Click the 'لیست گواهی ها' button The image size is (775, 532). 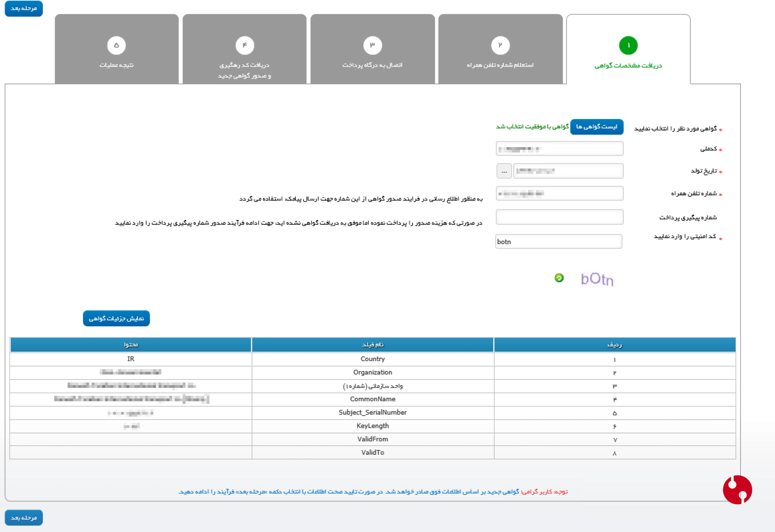tap(597, 127)
